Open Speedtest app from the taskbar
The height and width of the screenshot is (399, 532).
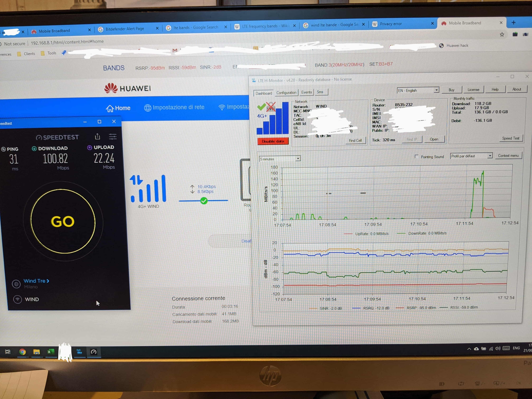[94, 352]
